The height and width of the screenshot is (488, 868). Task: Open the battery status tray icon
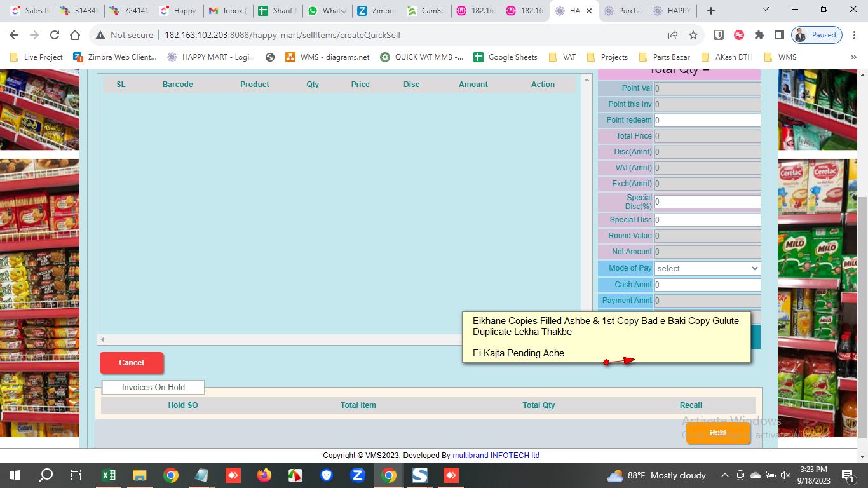pyautogui.click(x=771, y=475)
